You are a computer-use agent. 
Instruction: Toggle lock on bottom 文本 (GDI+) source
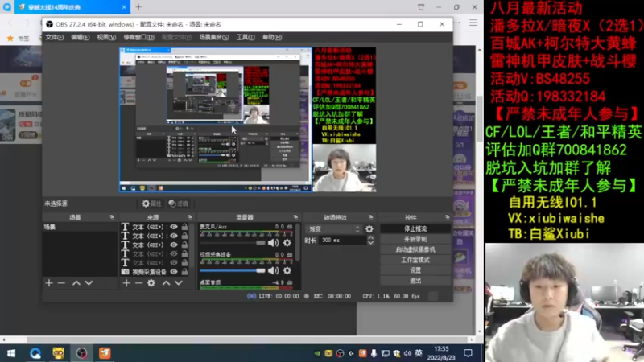pos(184,263)
